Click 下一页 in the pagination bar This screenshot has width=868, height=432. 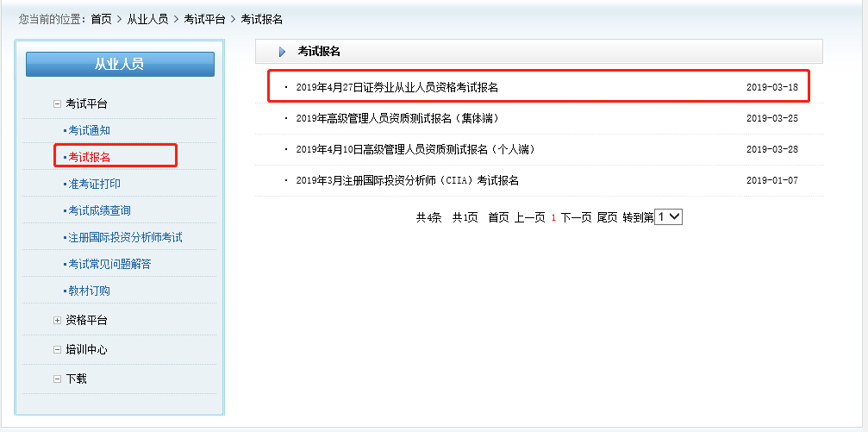[x=577, y=217]
